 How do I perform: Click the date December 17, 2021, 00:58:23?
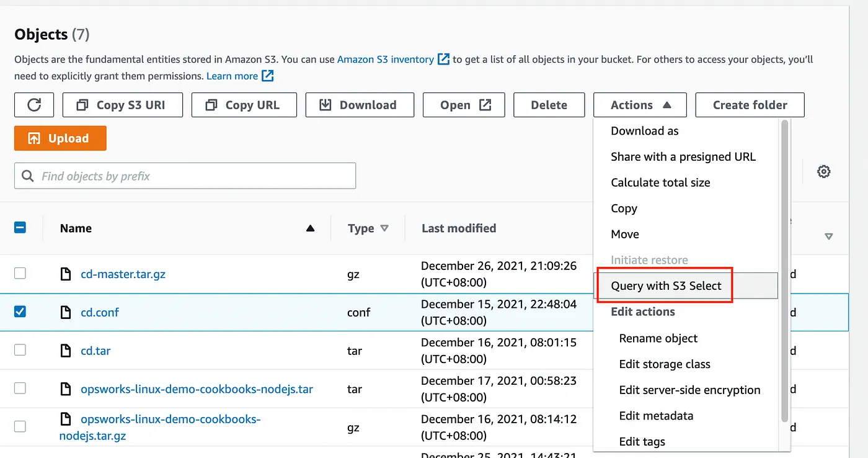pyautogui.click(x=498, y=381)
